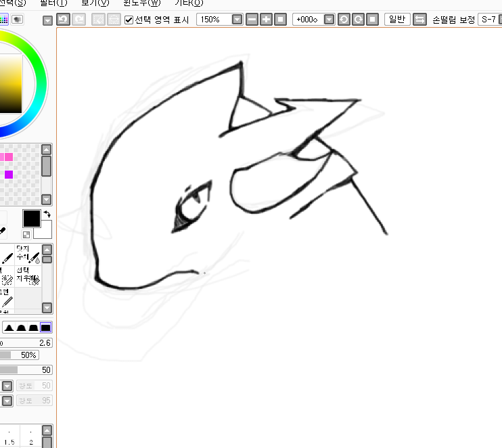Choose the flat square brush edge shape
This screenshot has width=502, height=448.
46,328
